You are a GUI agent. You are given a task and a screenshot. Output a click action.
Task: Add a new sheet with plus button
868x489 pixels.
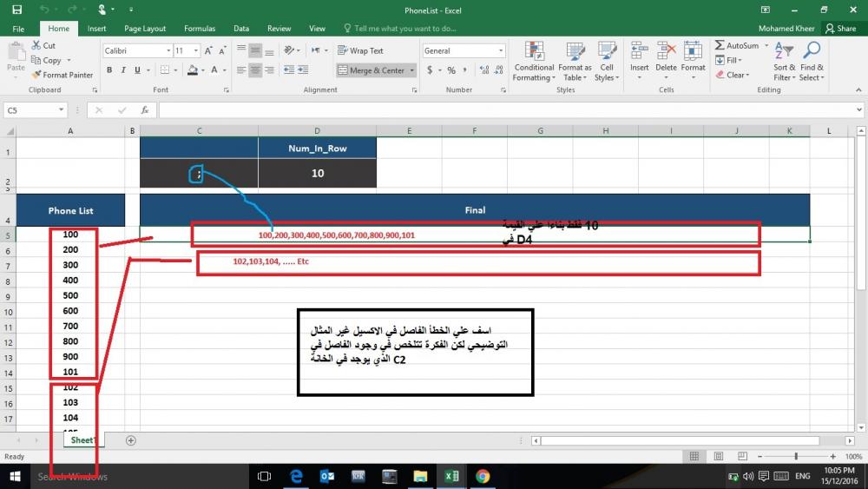pyautogui.click(x=131, y=440)
